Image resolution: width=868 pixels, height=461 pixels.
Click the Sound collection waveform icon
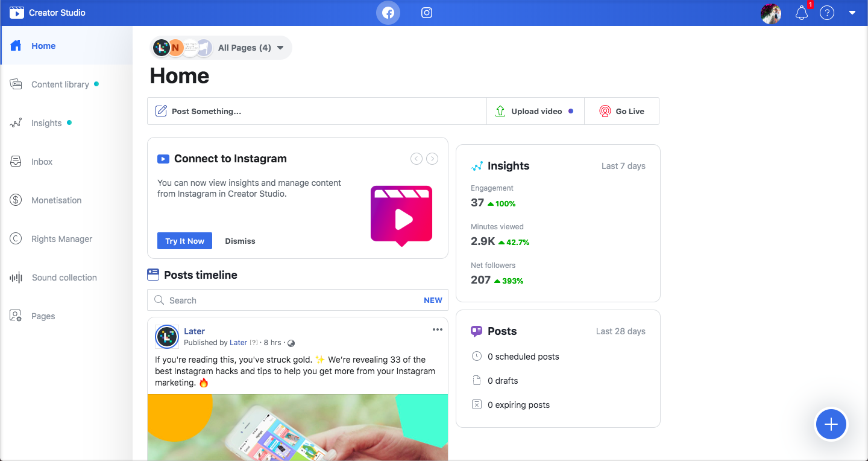16,278
